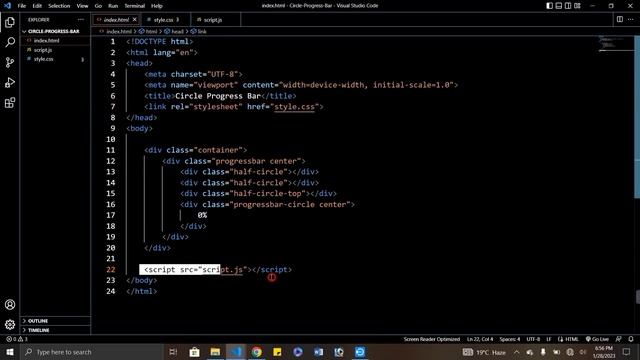The image size is (640, 360).
Task: Open editor more actions ellipsis
Action: (631, 19)
